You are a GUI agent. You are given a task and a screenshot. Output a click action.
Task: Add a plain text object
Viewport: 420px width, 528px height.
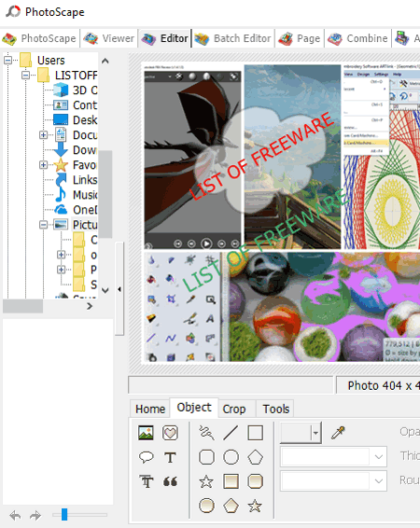point(170,457)
